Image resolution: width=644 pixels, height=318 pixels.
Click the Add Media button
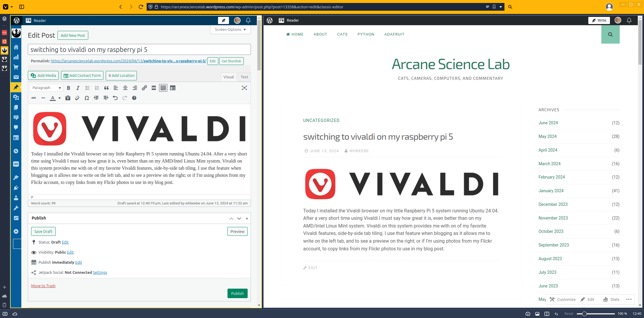point(44,75)
